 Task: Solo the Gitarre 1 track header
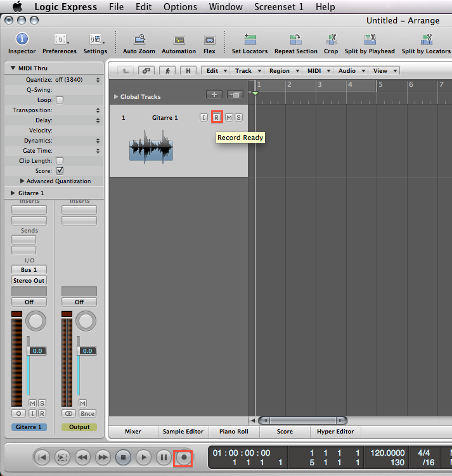[239, 117]
